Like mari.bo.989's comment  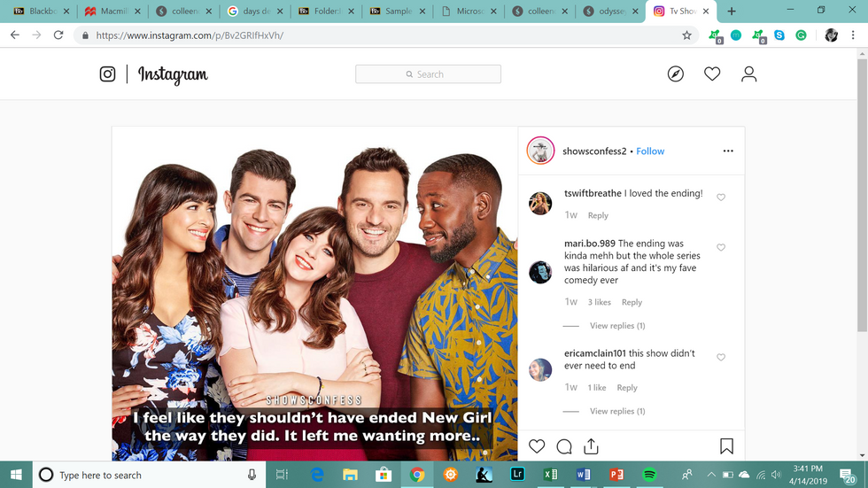pos(721,247)
